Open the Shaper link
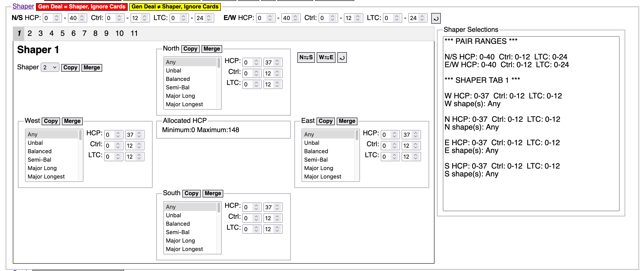644x271 pixels. tap(23, 6)
